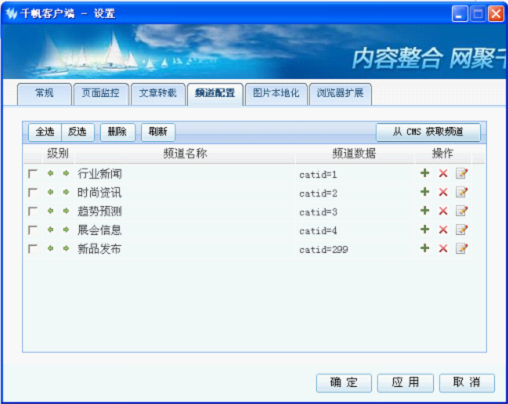This screenshot has width=508, height=404.
Task: Click 从 CMS 获取频道 button
Action: [428, 132]
